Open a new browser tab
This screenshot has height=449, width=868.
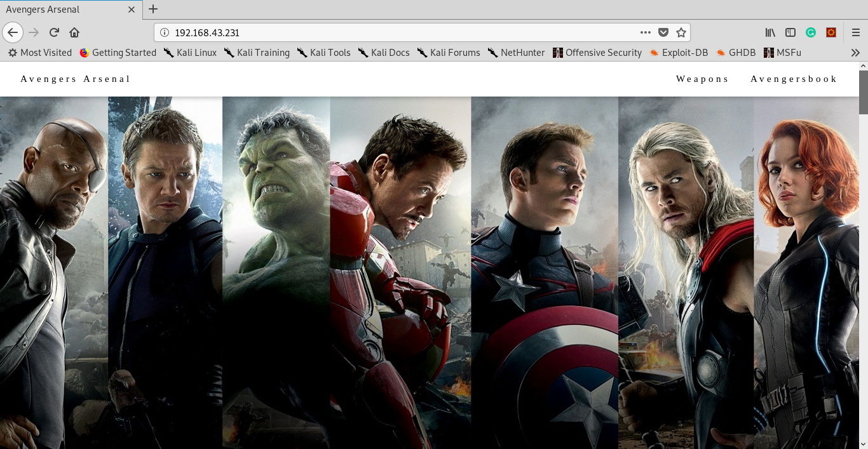point(153,9)
